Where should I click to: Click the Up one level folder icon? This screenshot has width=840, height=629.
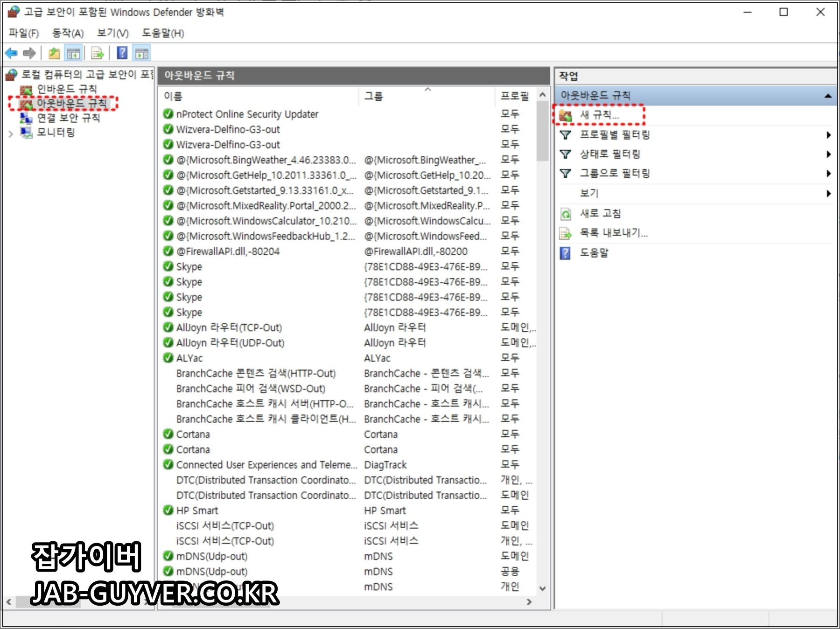55,53
